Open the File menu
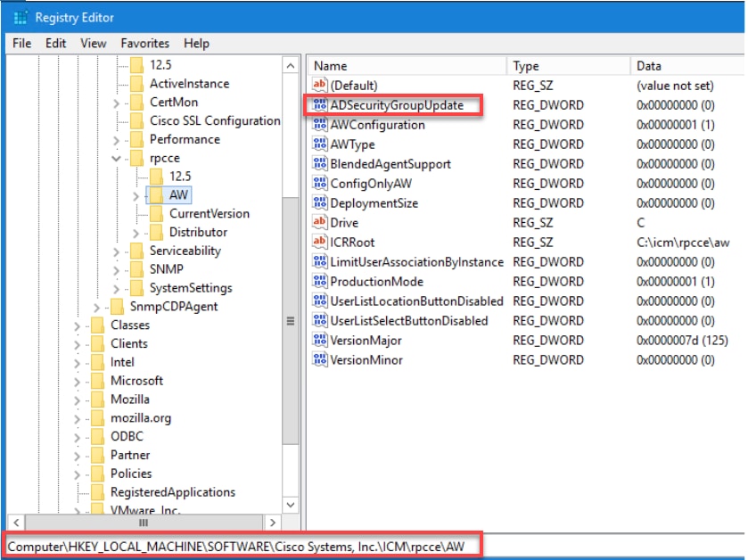The height and width of the screenshot is (560, 748). 22,44
